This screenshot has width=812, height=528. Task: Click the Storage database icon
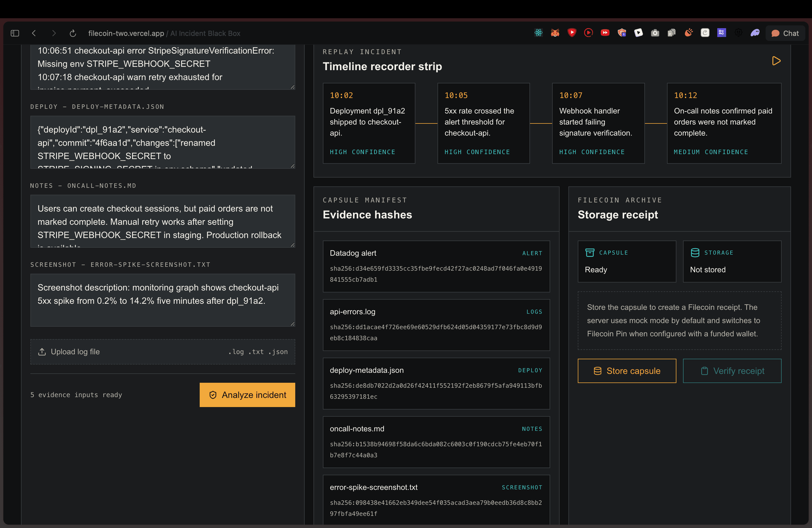[695, 252]
